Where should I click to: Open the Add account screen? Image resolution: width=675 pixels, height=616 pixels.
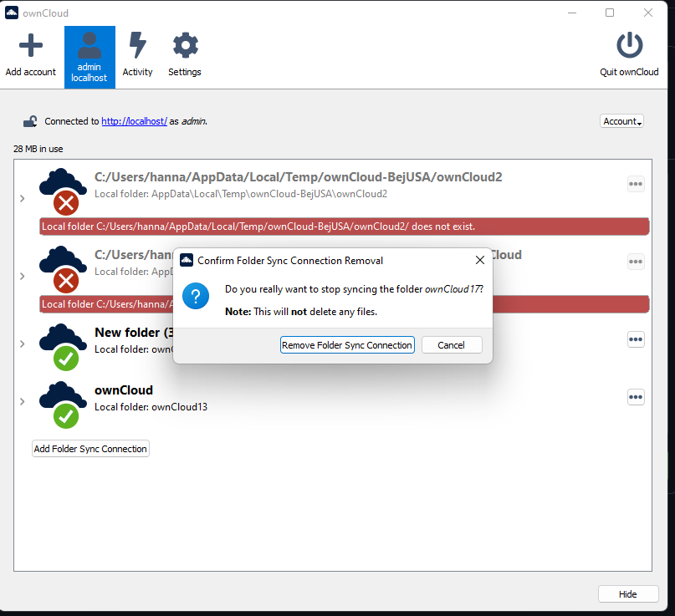point(30,46)
